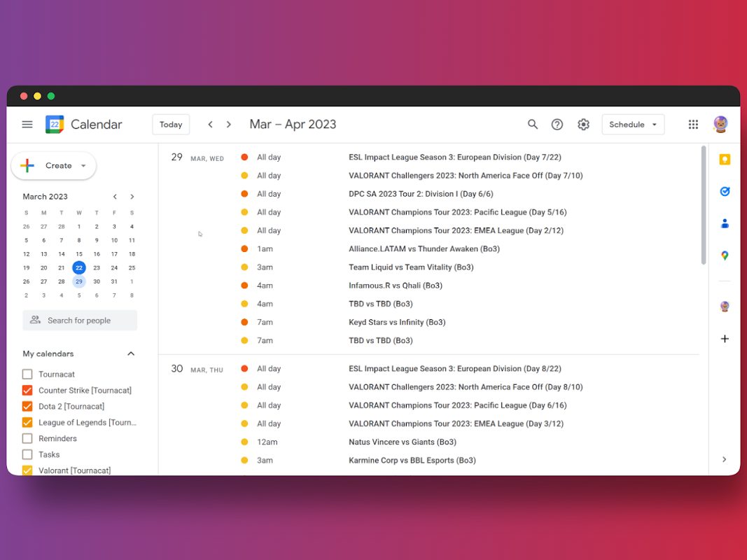747x560 pixels.
Task: Open ESL Impact League Day 8/22 event
Action: 455,369
